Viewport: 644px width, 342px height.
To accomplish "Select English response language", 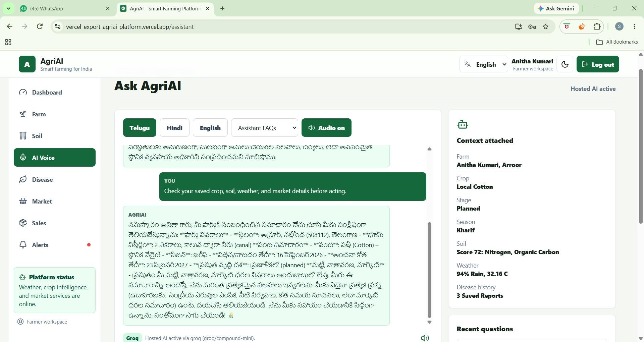I will (x=210, y=128).
